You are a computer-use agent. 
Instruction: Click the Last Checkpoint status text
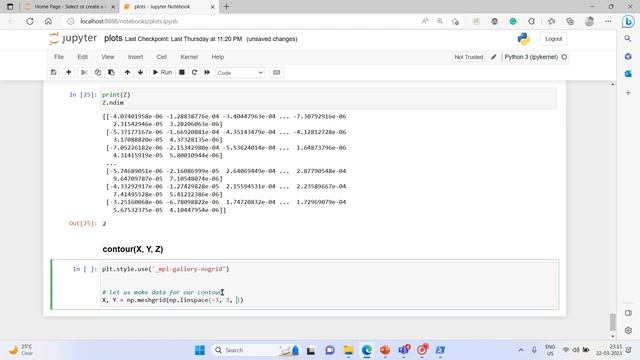[x=183, y=39]
